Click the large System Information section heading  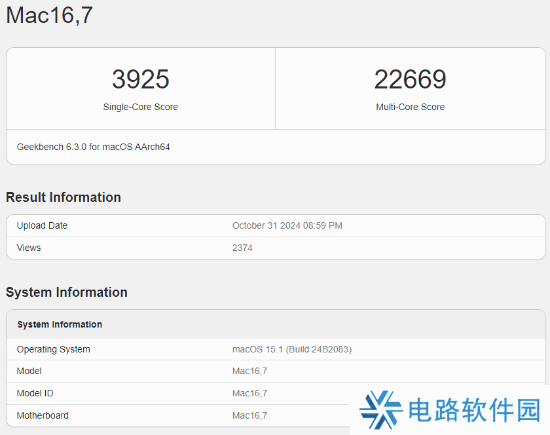(x=67, y=292)
